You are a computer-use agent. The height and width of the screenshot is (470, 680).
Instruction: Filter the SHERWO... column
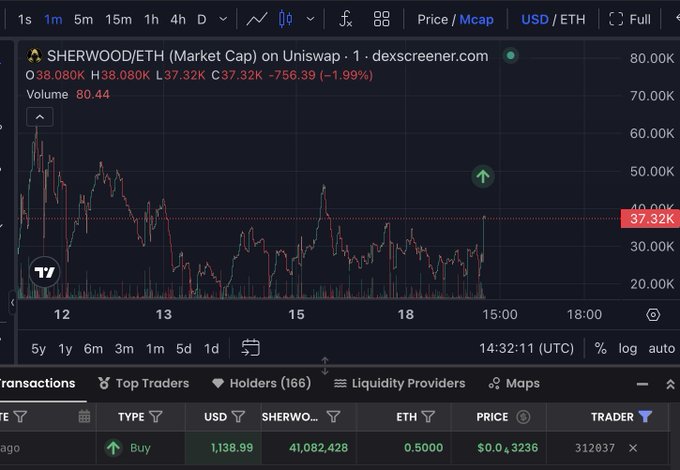click(x=333, y=417)
